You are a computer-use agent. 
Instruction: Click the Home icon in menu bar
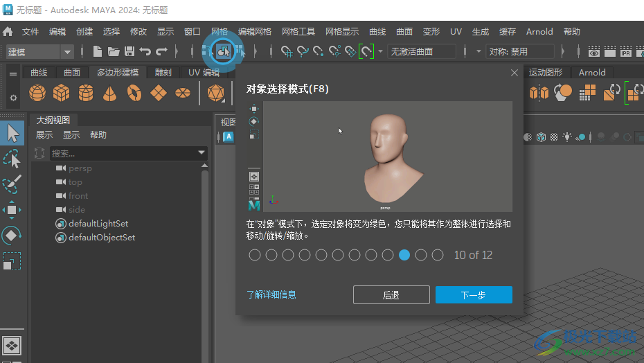click(x=8, y=32)
